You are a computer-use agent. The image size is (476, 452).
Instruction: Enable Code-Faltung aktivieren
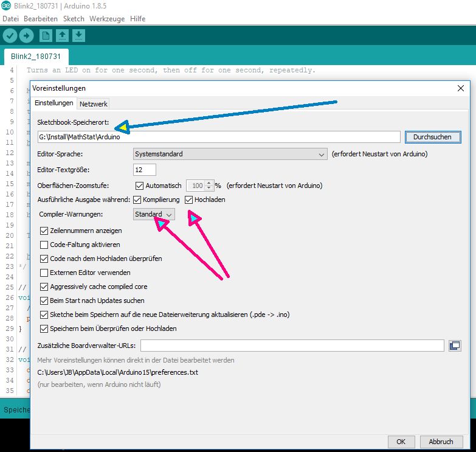(44, 245)
